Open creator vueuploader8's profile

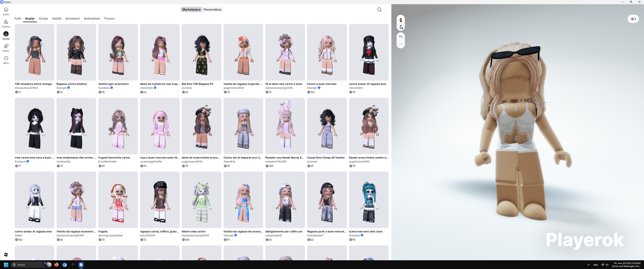click(x=274, y=236)
